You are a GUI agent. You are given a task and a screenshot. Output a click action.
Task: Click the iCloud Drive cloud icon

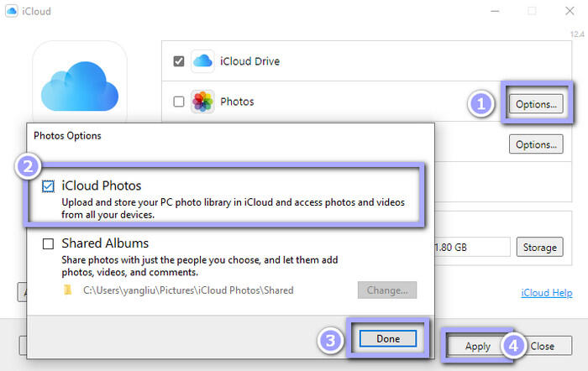(203, 61)
